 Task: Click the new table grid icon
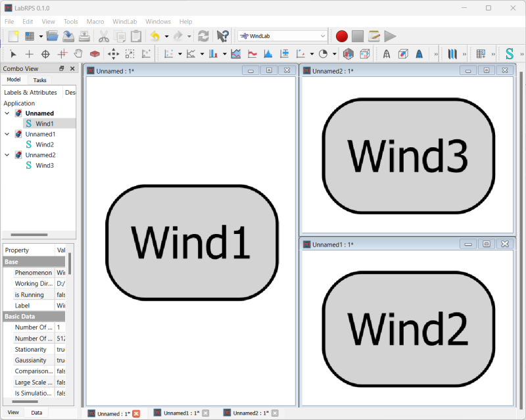click(x=30, y=36)
